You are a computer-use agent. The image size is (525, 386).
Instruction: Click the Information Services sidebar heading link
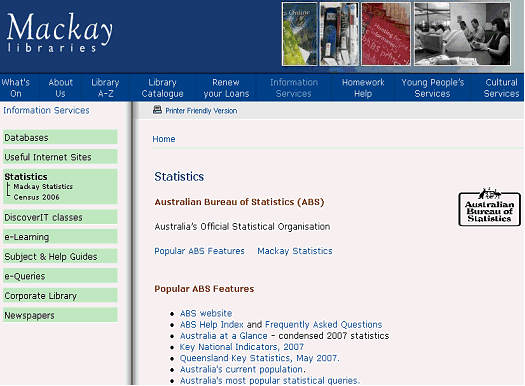(x=46, y=110)
